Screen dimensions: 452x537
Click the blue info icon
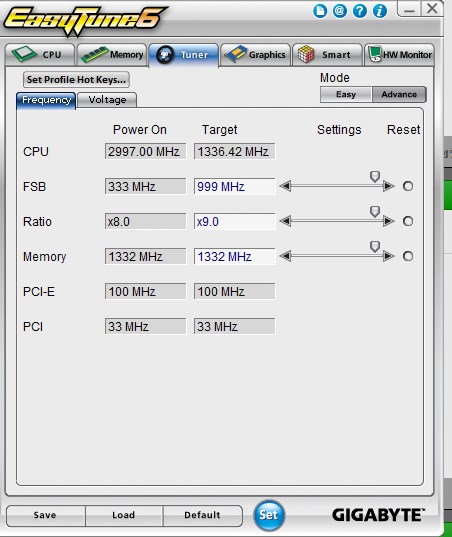379,11
